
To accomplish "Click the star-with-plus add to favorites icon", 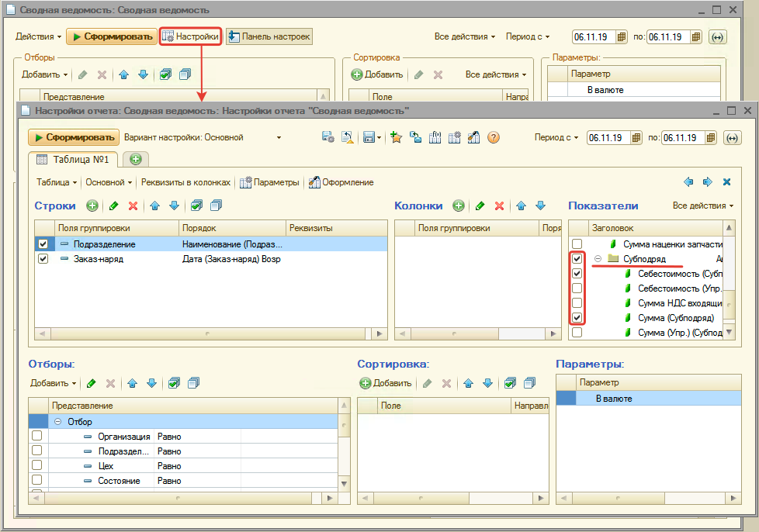I will pyautogui.click(x=396, y=137).
